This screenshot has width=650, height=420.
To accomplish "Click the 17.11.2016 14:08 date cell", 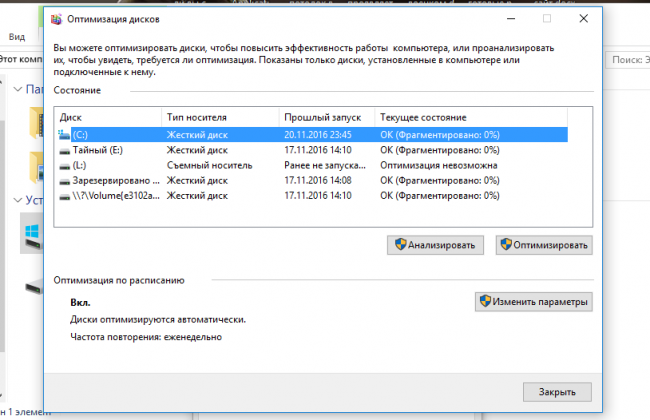I will pos(318,181).
